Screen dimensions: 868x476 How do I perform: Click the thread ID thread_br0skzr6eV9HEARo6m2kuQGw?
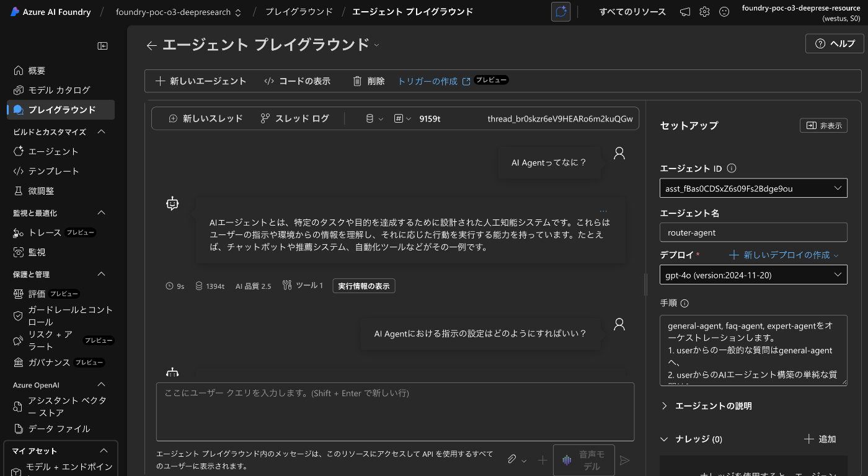pos(560,118)
